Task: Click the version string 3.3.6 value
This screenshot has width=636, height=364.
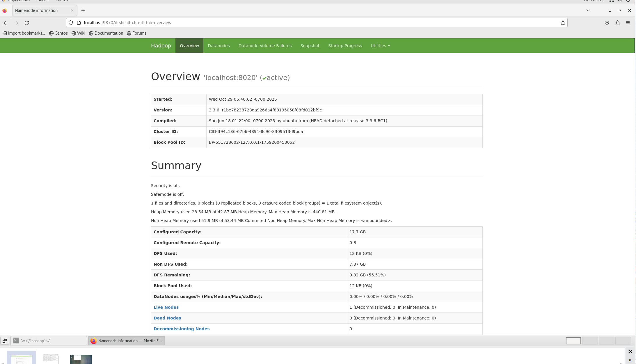Action: click(x=265, y=110)
